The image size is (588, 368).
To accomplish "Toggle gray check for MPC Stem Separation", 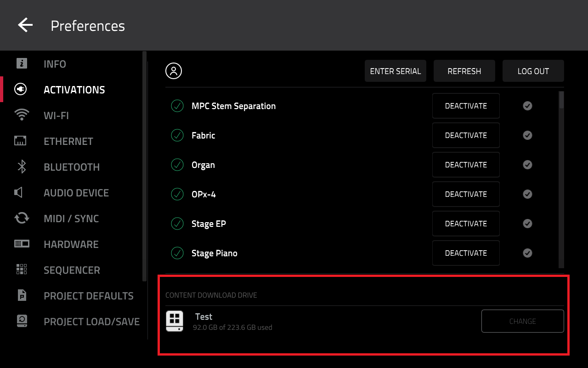I will click(527, 106).
